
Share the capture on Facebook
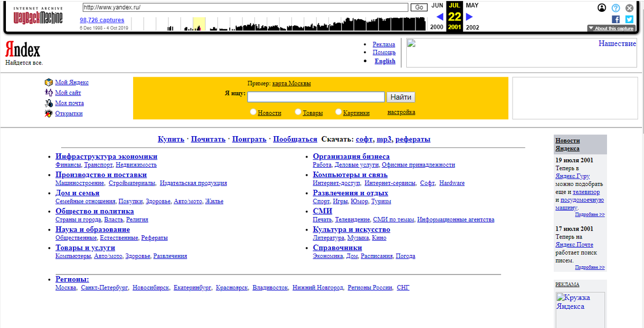click(616, 19)
